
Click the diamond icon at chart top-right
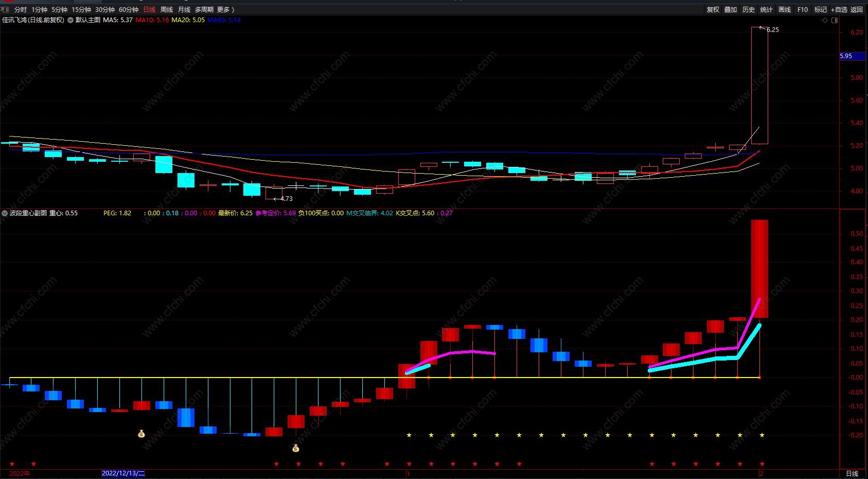tap(825, 21)
